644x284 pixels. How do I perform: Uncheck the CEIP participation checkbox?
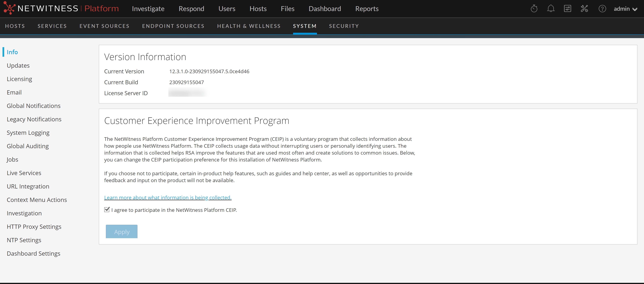coord(107,210)
